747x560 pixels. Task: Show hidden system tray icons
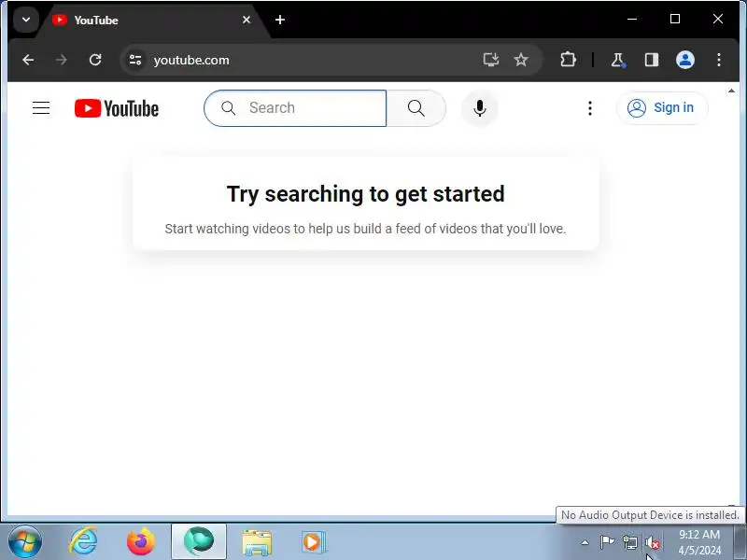coord(585,542)
